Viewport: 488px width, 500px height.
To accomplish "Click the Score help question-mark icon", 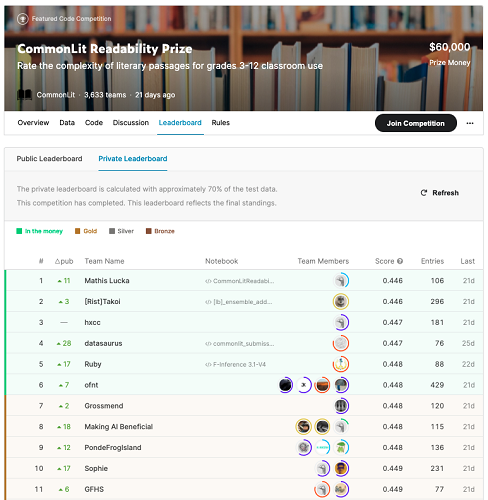I will [x=400, y=261].
